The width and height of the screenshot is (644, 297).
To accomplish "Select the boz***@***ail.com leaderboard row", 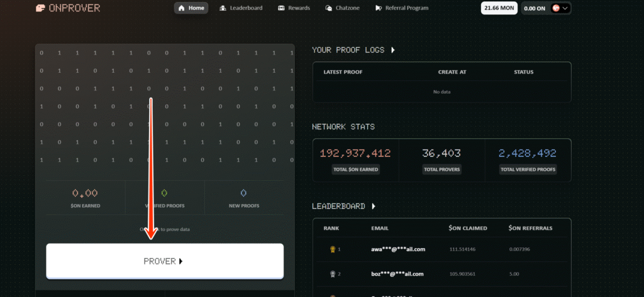I will click(x=442, y=274).
